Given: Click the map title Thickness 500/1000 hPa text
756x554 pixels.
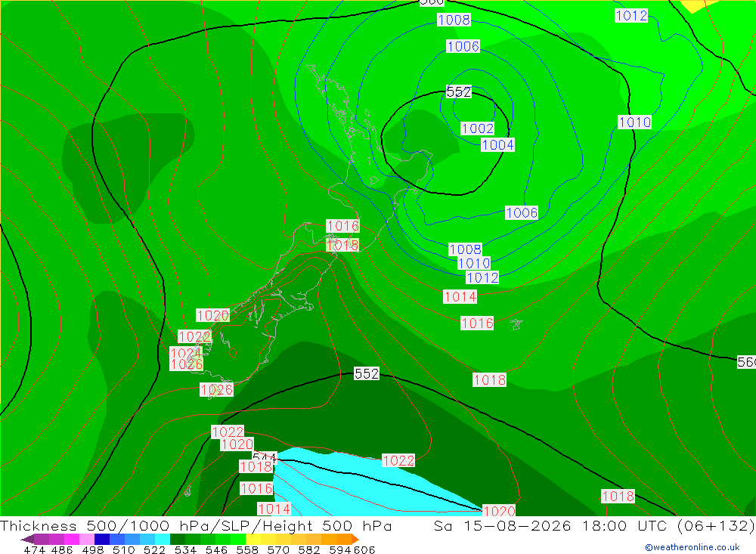Looking at the screenshot, I should coord(196,525).
